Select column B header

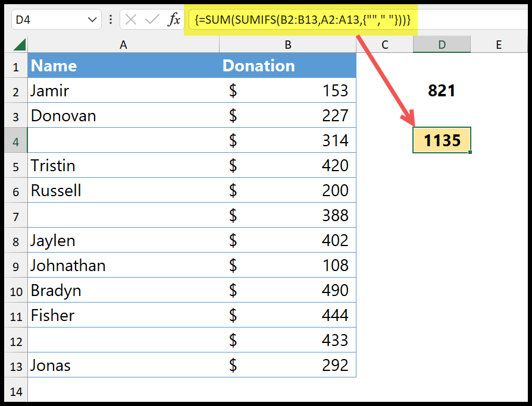pos(287,45)
